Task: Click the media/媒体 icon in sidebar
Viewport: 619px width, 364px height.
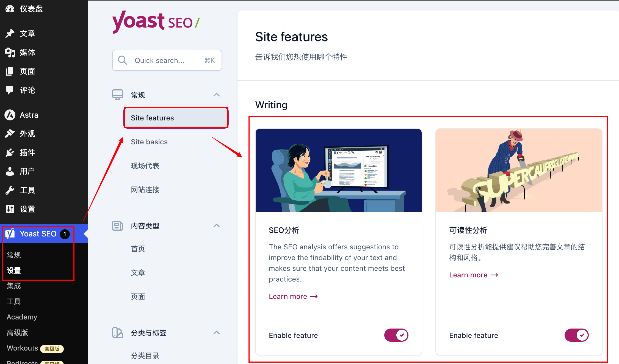Action: 10,53
